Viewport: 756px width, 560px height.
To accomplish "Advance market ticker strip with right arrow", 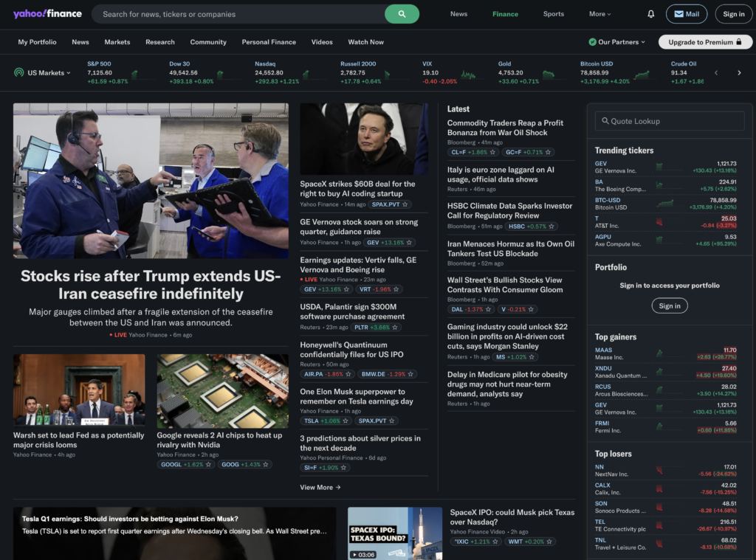I will (739, 73).
